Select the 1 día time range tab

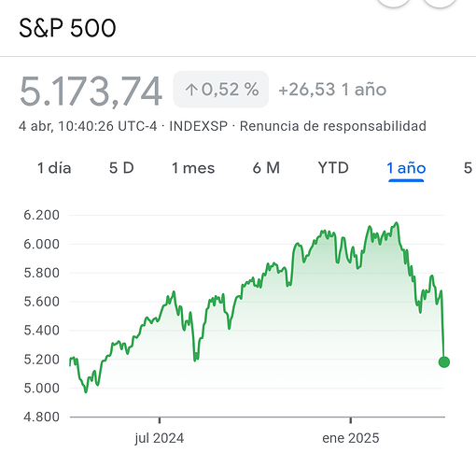(x=54, y=168)
